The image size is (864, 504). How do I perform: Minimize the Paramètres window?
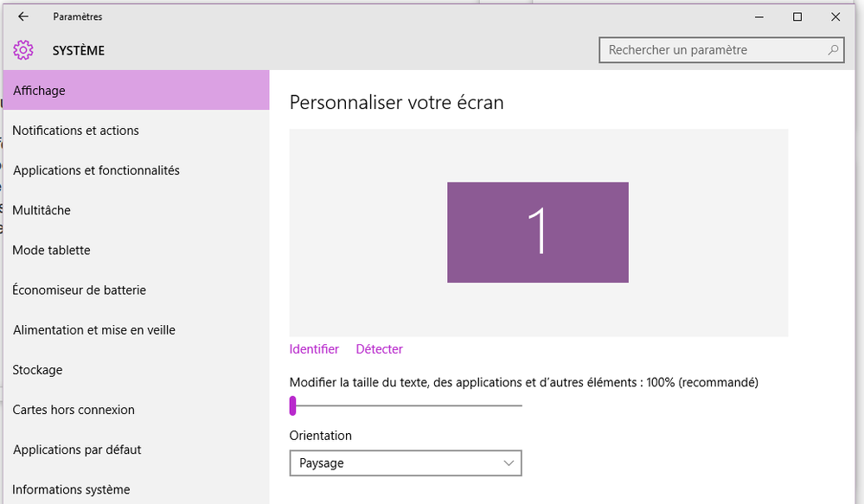(758, 16)
